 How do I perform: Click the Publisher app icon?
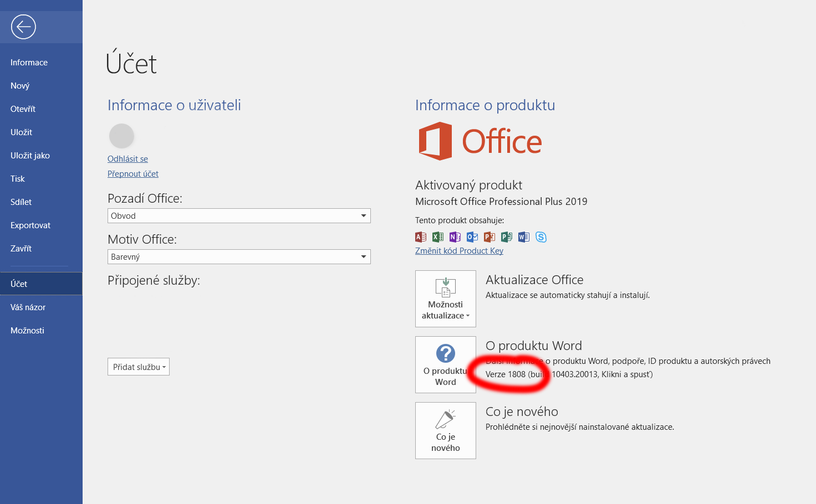507,237
